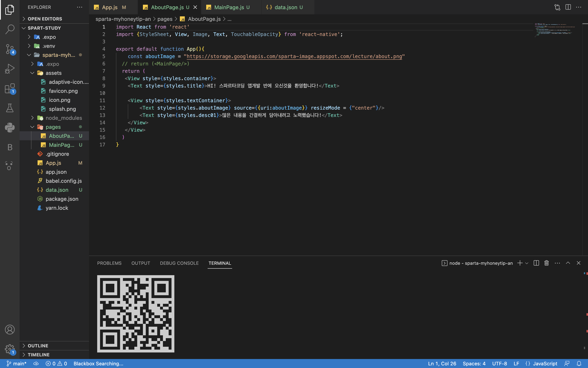The image size is (588, 368).
Task: Add a new terminal
Action: pos(520,263)
